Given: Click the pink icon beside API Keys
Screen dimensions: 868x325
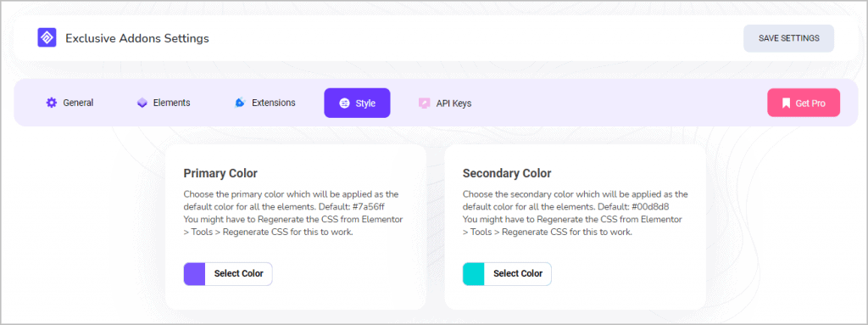Looking at the screenshot, I should pyautogui.click(x=424, y=104).
